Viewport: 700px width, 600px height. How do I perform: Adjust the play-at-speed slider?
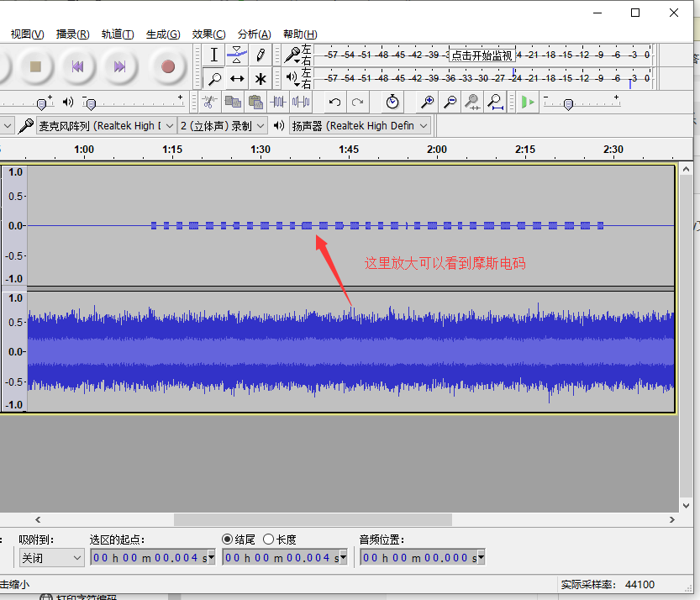pyautogui.click(x=568, y=104)
